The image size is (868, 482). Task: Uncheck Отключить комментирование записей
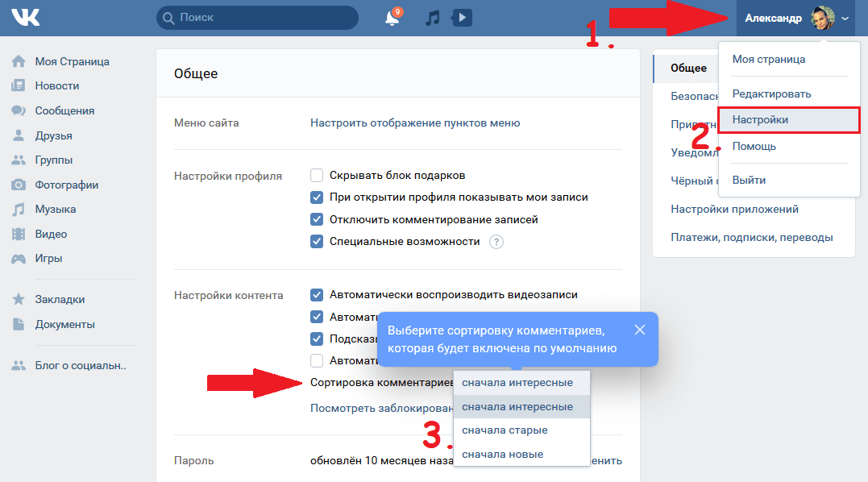(317, 220)
